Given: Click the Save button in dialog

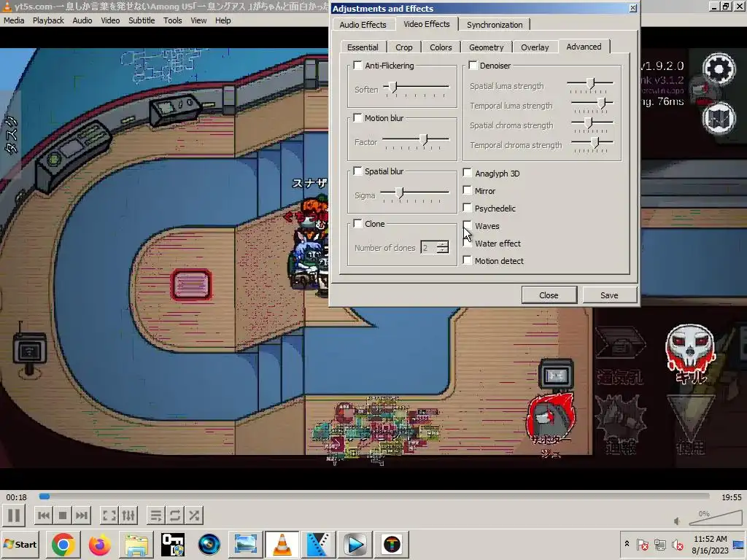Looking at the screenshot, I should pyautogui.click(x=609, y=295).
